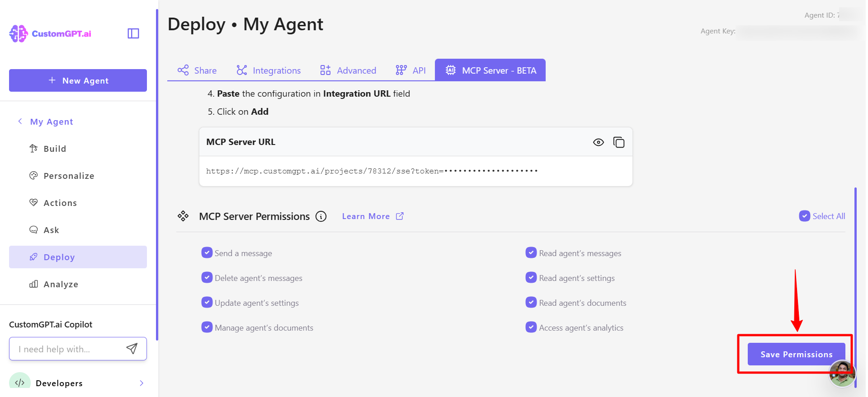Click the Actions heart icon

pos(33,202)
